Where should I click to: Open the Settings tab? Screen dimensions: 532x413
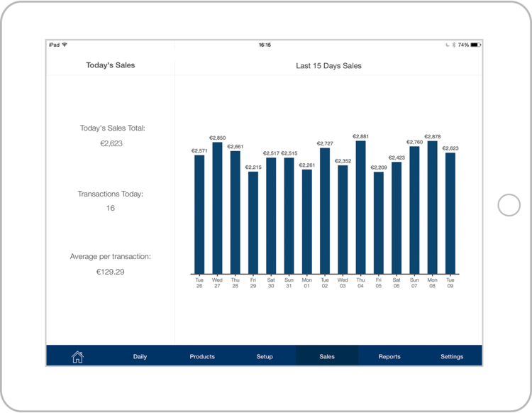point(452,357)
